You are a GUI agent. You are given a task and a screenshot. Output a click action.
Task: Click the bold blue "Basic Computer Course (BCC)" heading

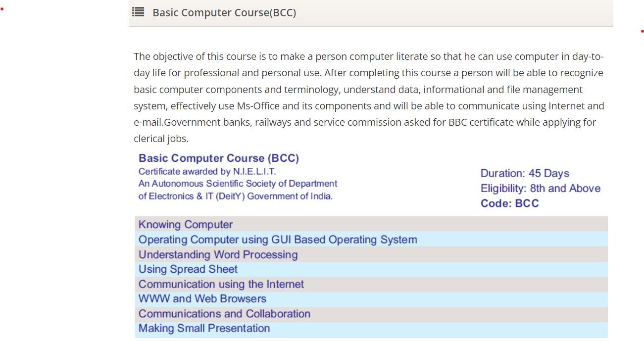(x=219, y=158)
